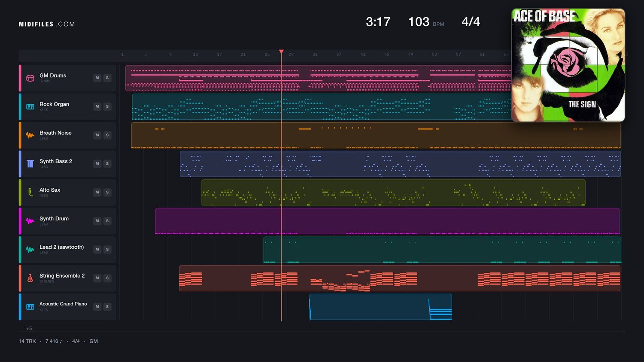The width and height of the screenshot is (644, 362).
Task: Click the Breath Noise waveform icon
Action: [x=30, y=135]
